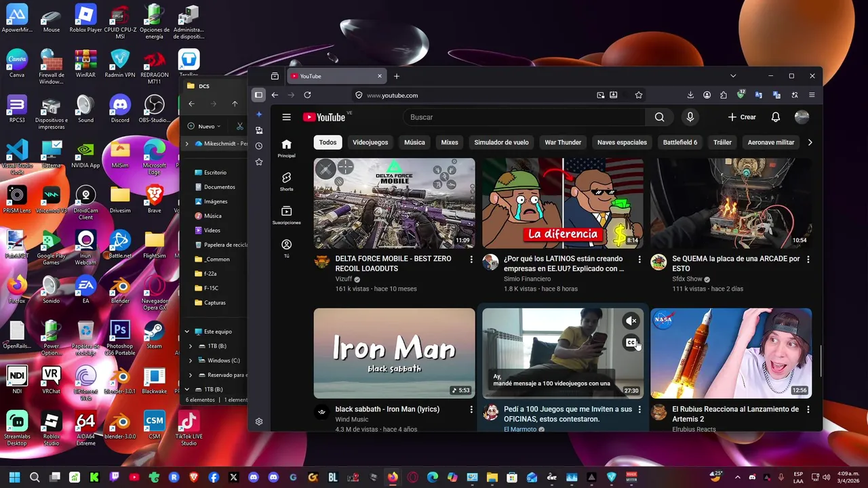The width and height of the screenshot is (868, 488).
Task: Click the YouTube Buscar search field
Action: (x=524, y=117)
